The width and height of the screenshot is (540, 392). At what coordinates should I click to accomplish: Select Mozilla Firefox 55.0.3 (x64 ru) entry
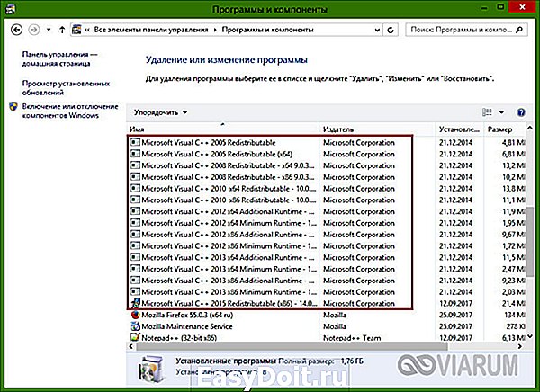pos(187,315)
